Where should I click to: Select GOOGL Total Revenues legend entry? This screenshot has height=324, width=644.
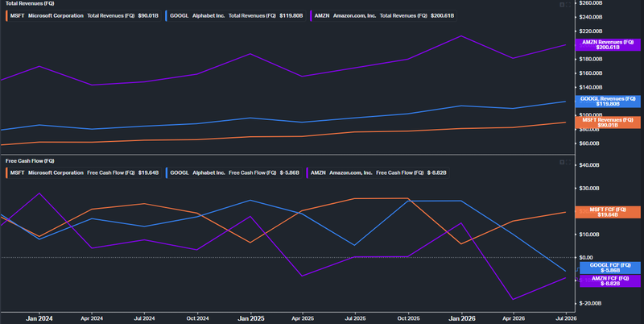(235, 16)
